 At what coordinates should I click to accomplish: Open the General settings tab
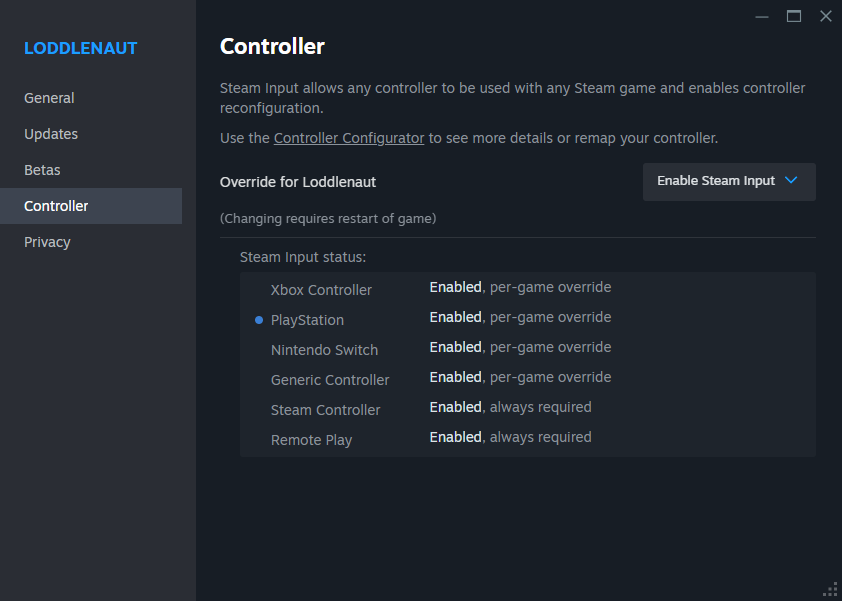click(x=50, y=98)
